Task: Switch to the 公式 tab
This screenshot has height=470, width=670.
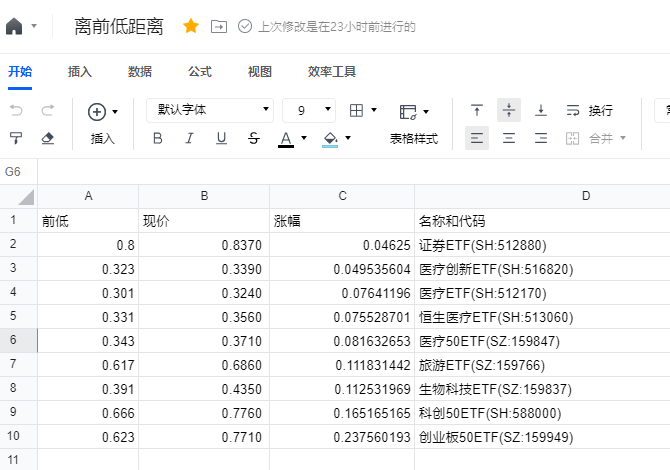Action: pyautogui.click(x=200, y=72)
